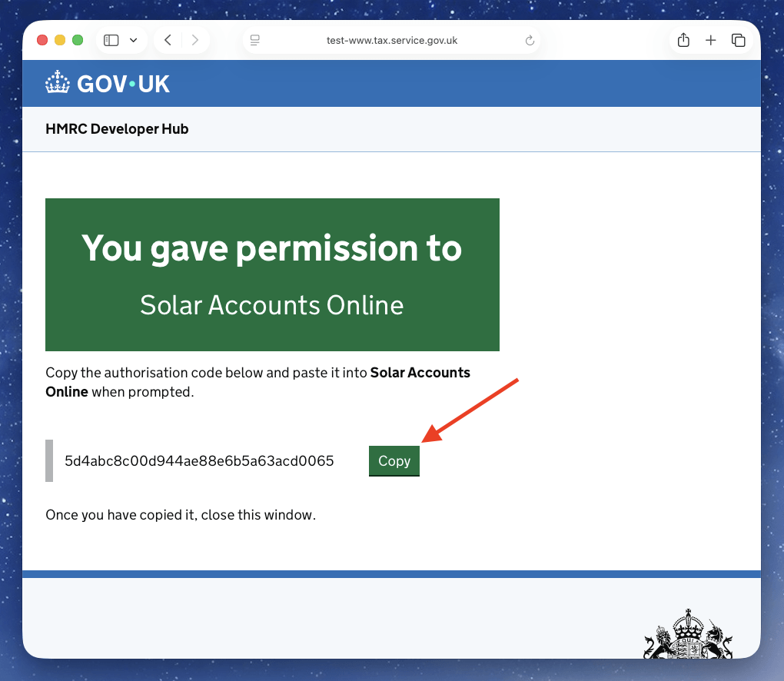Screen dimensions: 784x681
Task: Select the 'You gave permission to' heading
Action: click(x=271, y=248)
